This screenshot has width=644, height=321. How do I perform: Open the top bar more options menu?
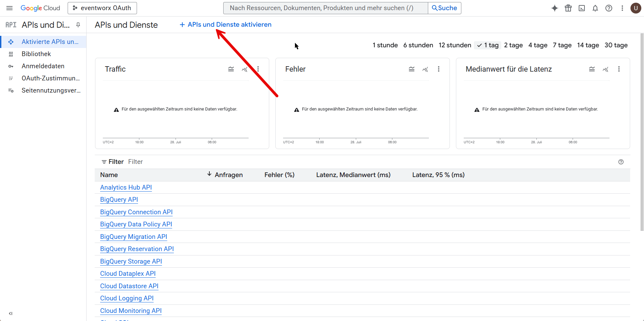(622, 8)
